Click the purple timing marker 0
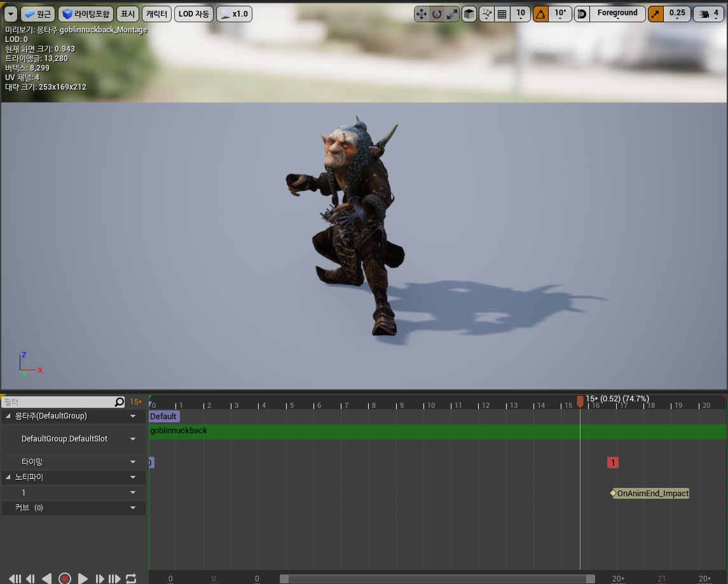728x584 pixels. coord(151,462)
